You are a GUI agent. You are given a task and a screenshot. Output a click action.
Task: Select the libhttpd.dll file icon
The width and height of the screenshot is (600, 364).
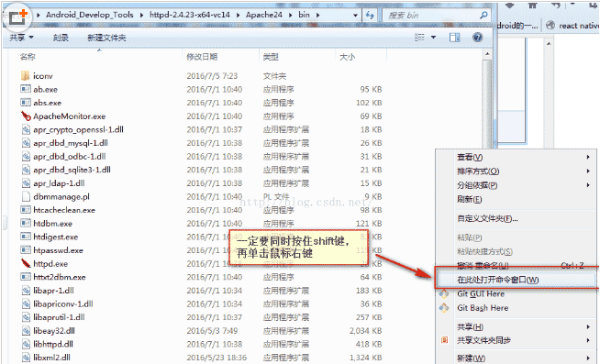click(26, 344)
